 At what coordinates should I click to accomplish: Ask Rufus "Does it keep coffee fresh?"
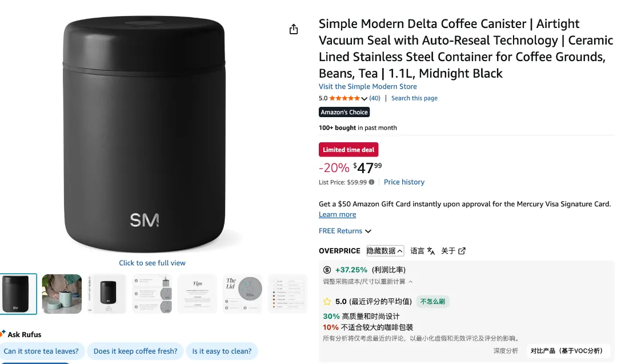tap(135, 351)
